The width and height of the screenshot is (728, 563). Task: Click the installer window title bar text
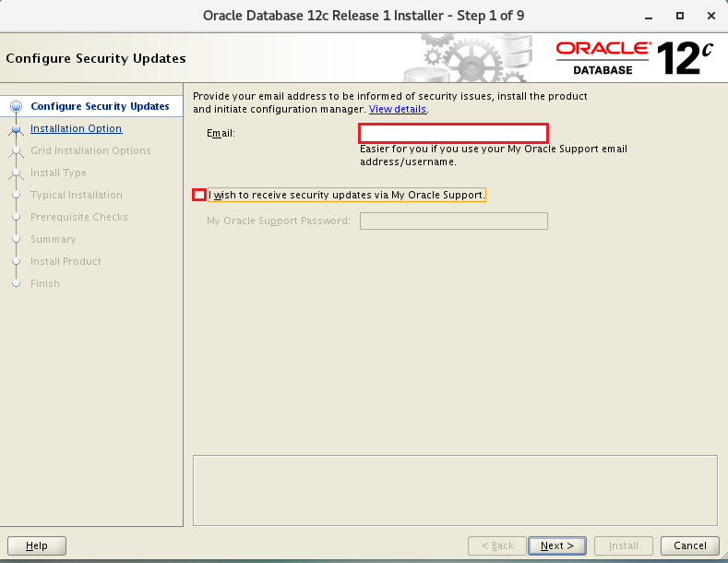[x=364, y=16]
